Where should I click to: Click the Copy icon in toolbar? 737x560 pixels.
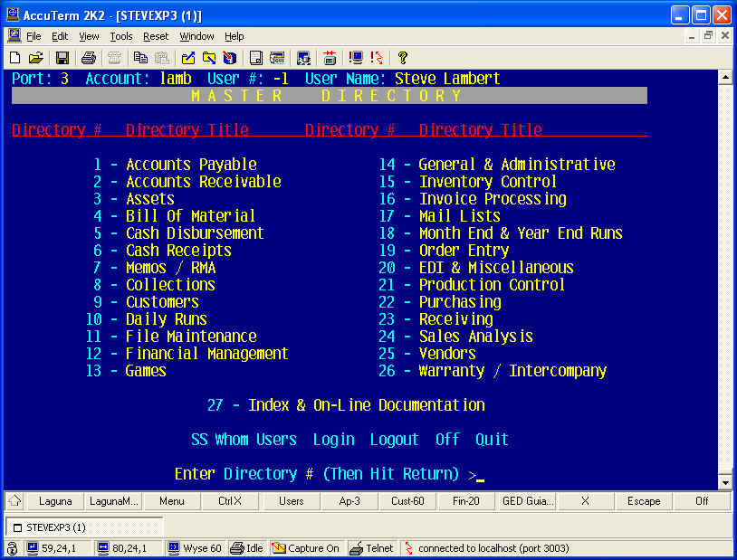click(x=139, y=58)
